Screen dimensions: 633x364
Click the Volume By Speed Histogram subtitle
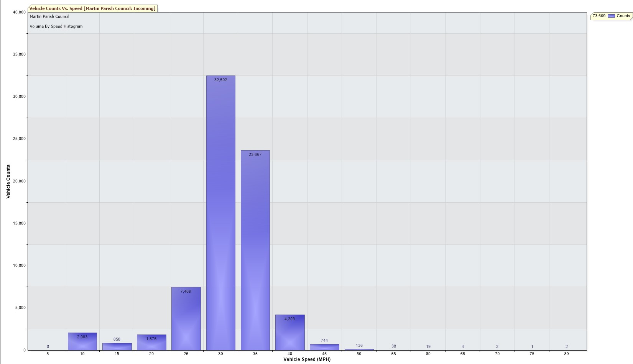tap(56, 26)
